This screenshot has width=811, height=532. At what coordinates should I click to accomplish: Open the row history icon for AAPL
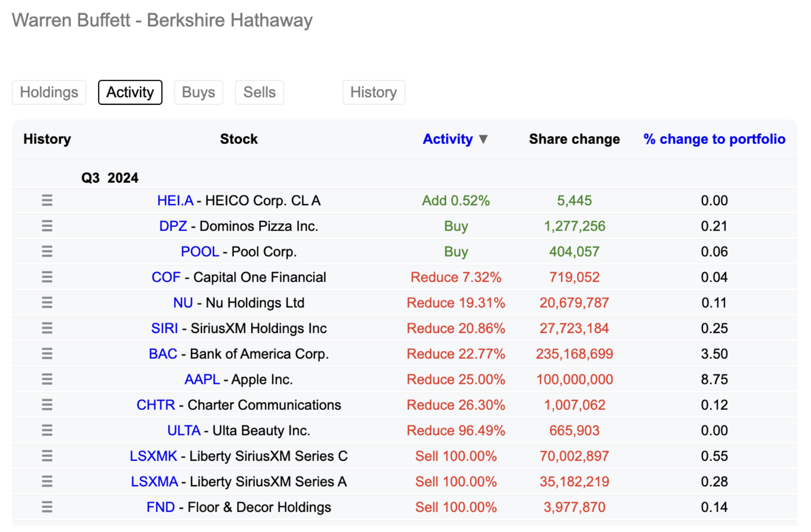(x=47, y=379)
